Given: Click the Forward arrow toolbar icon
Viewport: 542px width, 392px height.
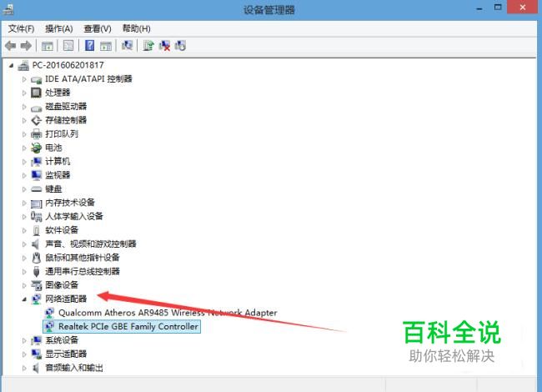Looking at the screenshot, I should coord(26,46).
